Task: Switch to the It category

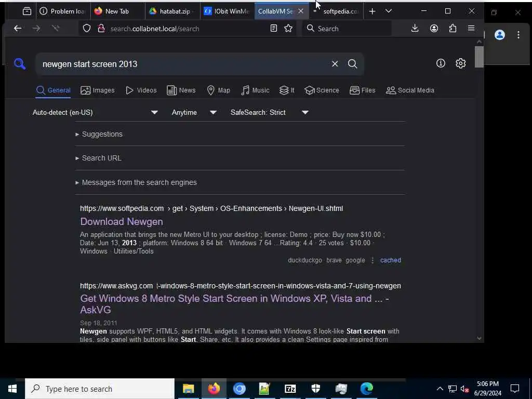Action: coord(287,90)
